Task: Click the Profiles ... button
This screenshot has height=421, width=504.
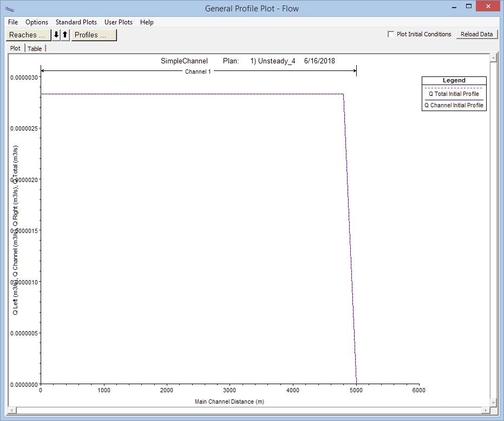Action: (x=94, y=35)
